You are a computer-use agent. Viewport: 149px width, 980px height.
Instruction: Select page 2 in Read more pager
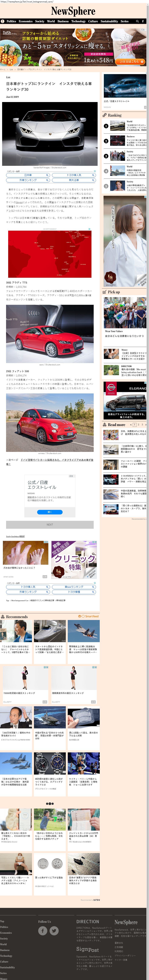(x=138, y=425)
